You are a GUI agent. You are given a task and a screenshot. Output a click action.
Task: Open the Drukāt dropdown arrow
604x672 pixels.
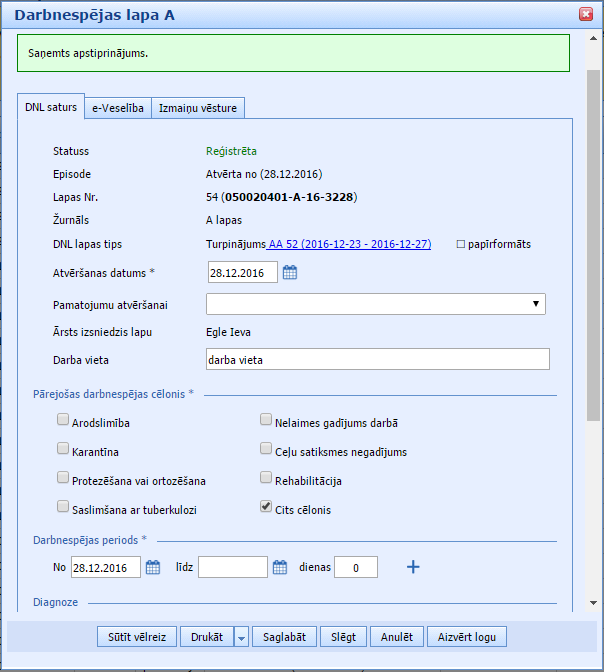point(241,637)
